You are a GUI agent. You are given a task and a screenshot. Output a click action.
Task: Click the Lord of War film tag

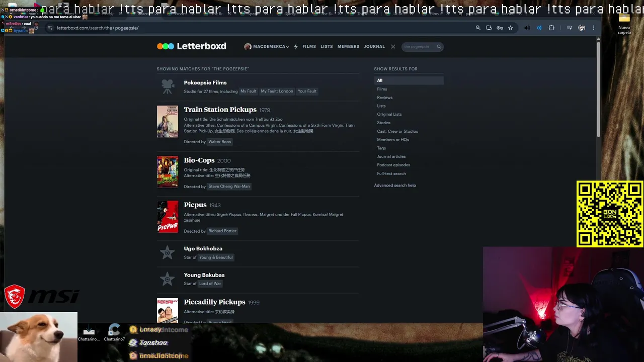(210, 284)
